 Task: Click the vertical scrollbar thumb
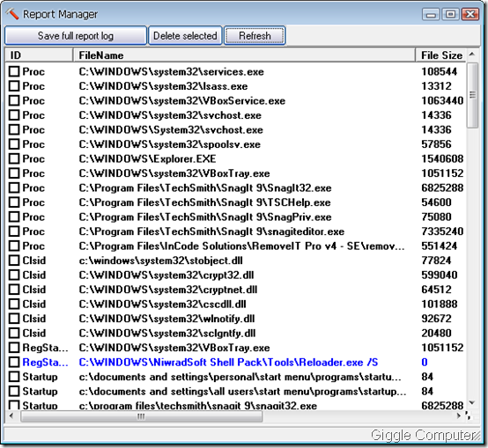click(472, 95)
